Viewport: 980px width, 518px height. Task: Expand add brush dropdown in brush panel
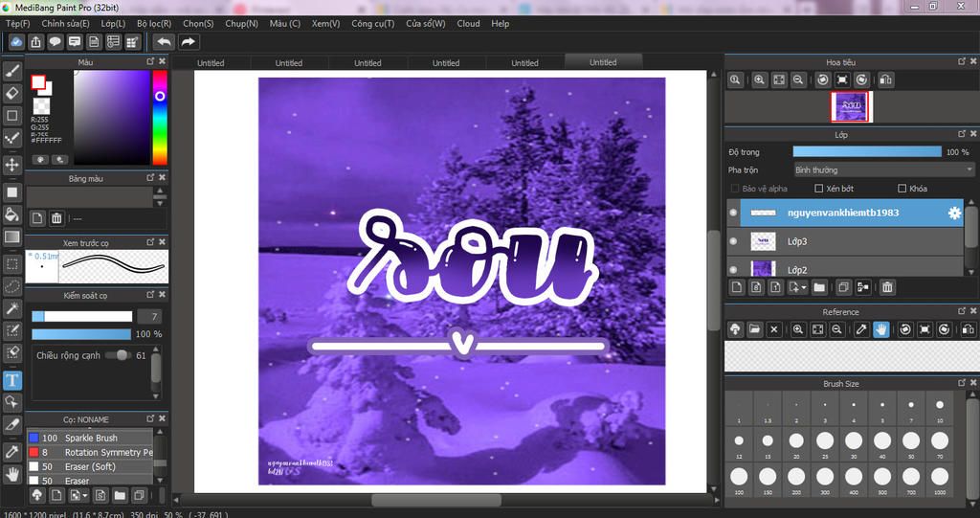(x=85, y=495)
